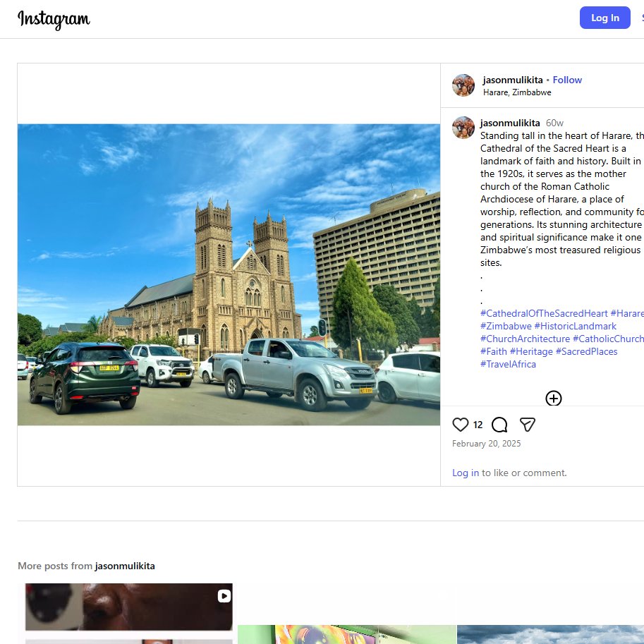Open jasonmulikita profile picture in post header
The height and width of the screenshot is (644, 644).
[x=463, y=85]
